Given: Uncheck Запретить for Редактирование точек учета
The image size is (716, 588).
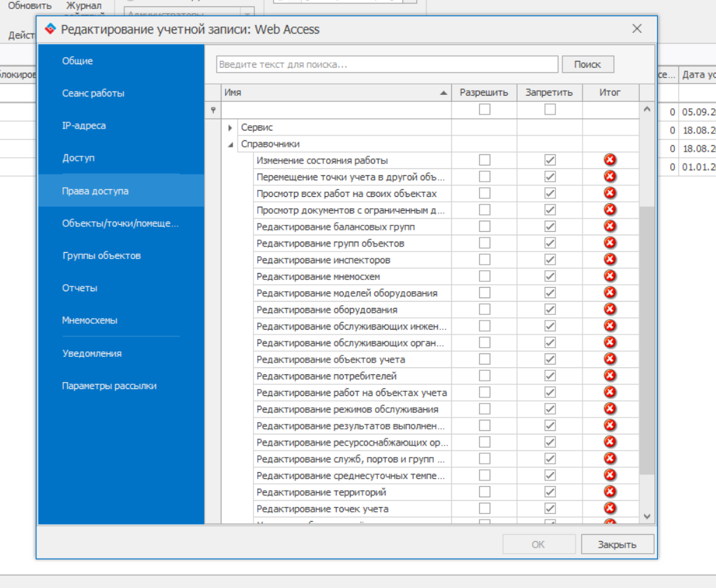Looking at the screenshot, I should (550, 508).
